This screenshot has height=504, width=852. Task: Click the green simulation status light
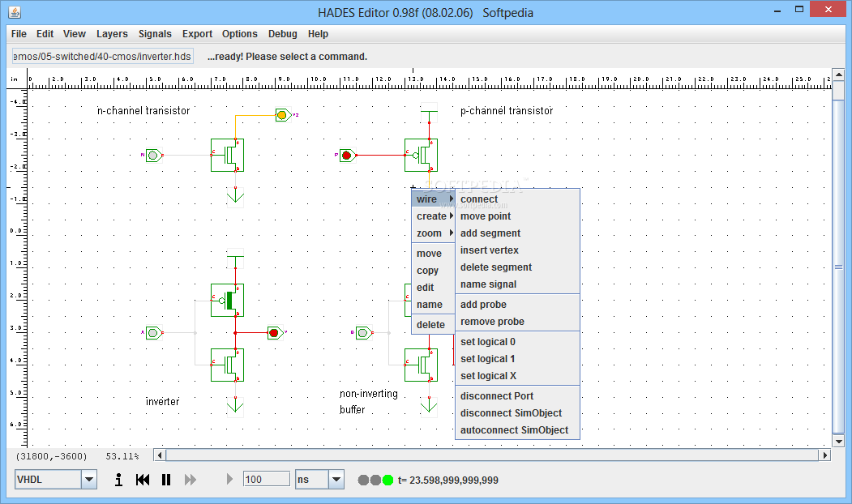click(387, 481)
